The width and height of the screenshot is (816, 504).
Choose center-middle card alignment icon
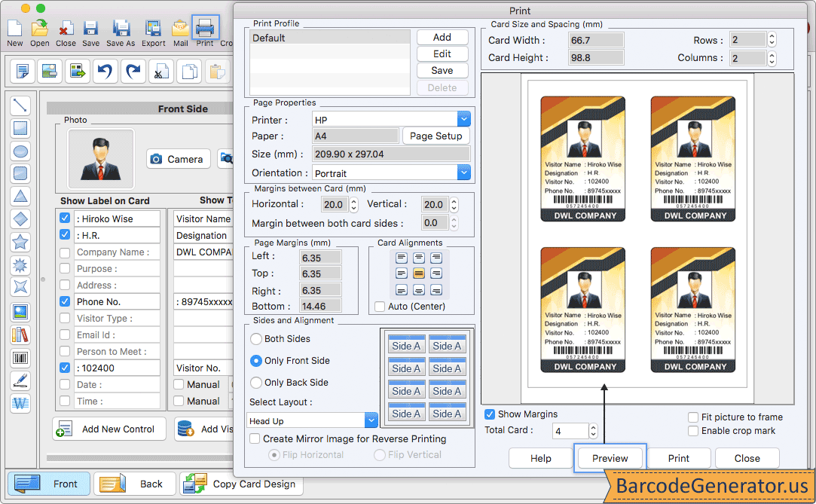pos(419,273)
